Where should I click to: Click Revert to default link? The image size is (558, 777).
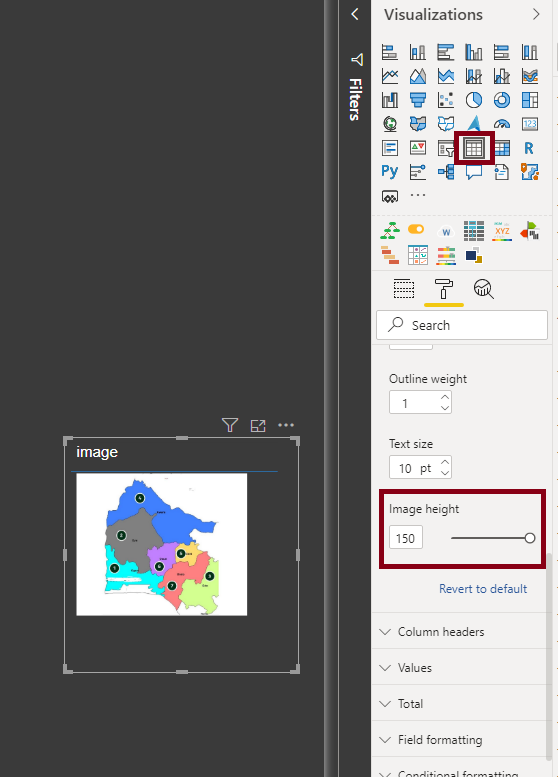point(483,589)
